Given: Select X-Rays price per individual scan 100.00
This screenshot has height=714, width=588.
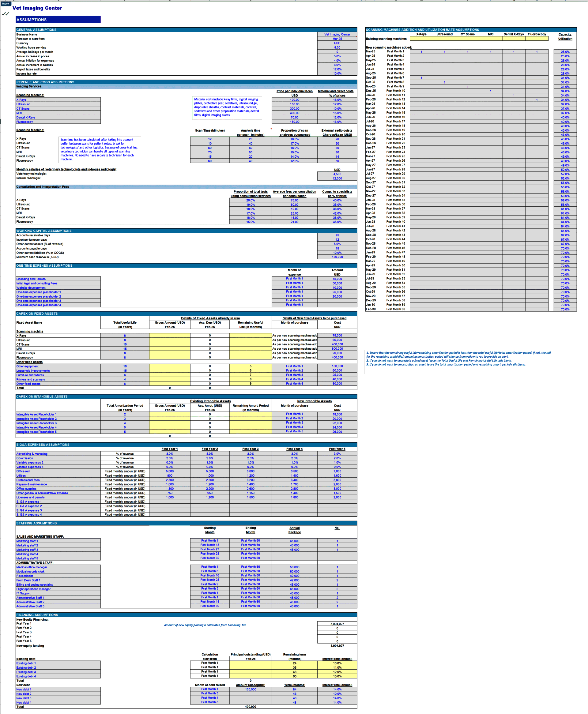Looking at the screenshot, I should (x=294, y=100).
